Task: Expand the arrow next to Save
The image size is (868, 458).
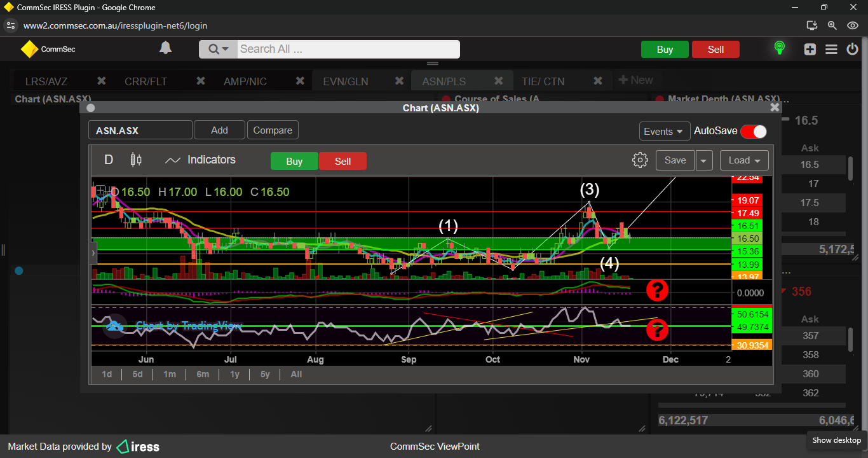Action: pyautogui.click(x=703, y=160)
